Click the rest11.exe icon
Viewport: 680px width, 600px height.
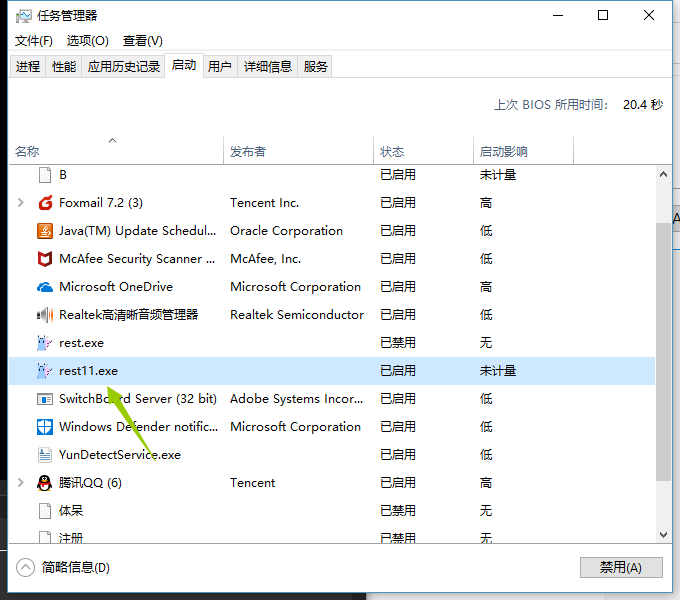(44, 371)
